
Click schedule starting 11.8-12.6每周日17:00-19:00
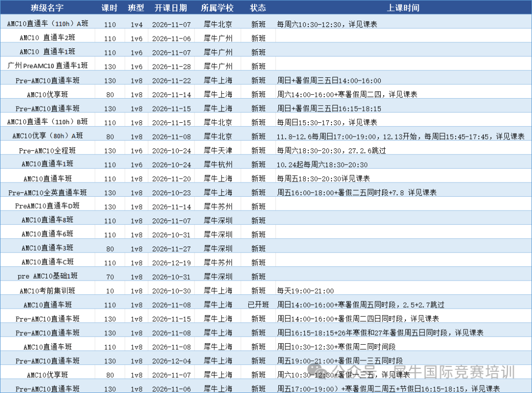(400, 137)
